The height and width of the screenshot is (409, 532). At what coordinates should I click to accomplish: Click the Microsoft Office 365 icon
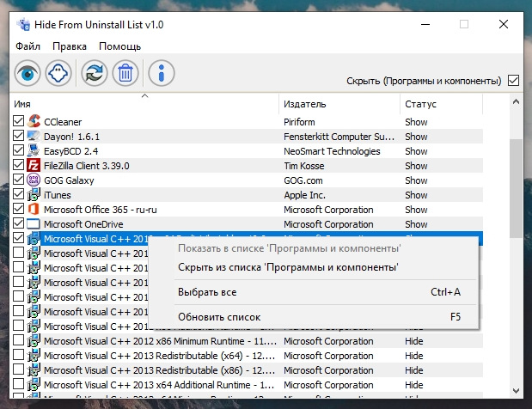point(34,210)
